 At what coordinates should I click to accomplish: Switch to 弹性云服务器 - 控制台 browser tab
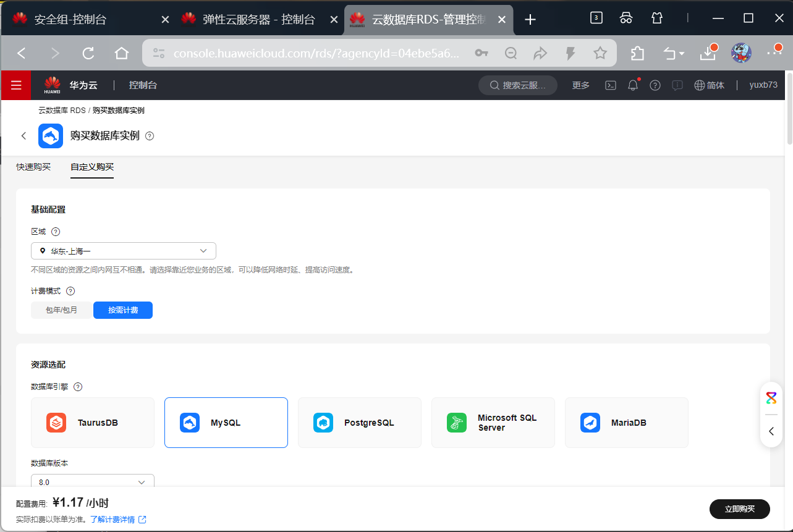click(x=259, y=20)
